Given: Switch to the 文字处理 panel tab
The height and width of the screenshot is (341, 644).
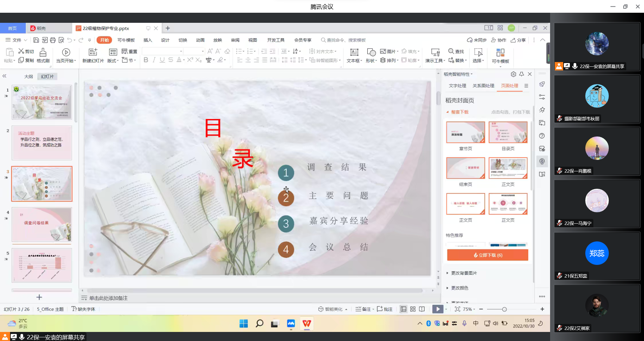Looking at the screenshot, I should point(458,86).
